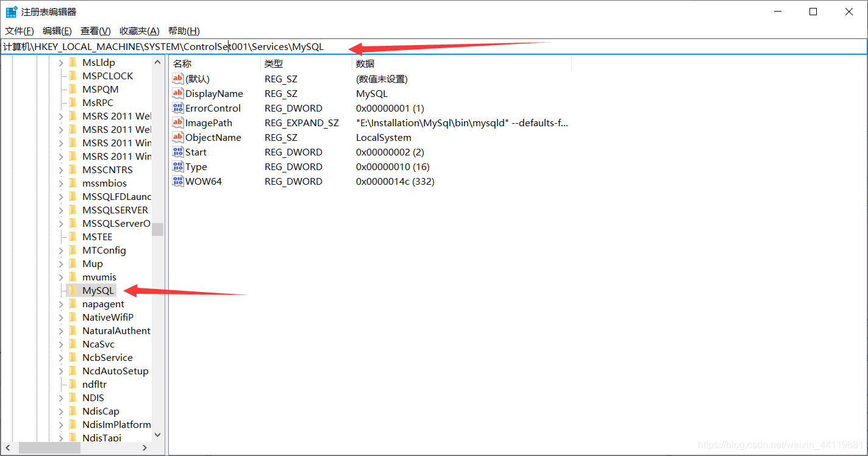Select the ImagePath string value icon

pyautogui.click(x=178, y=123)
